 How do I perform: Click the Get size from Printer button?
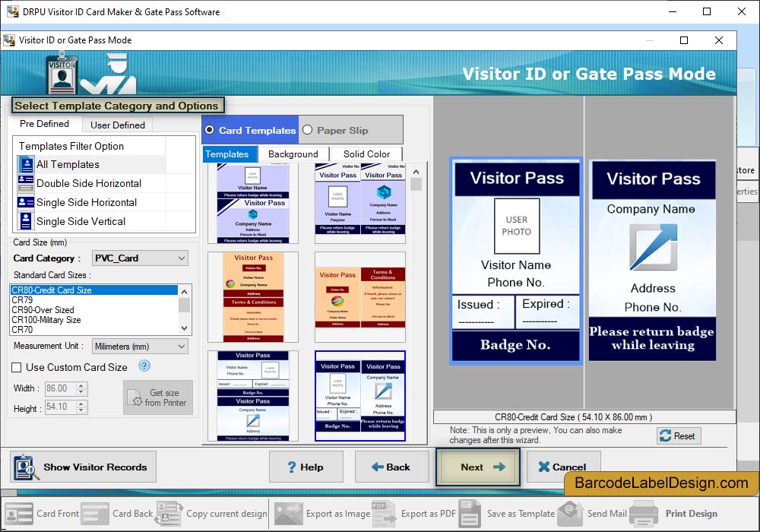click(158, 397)
